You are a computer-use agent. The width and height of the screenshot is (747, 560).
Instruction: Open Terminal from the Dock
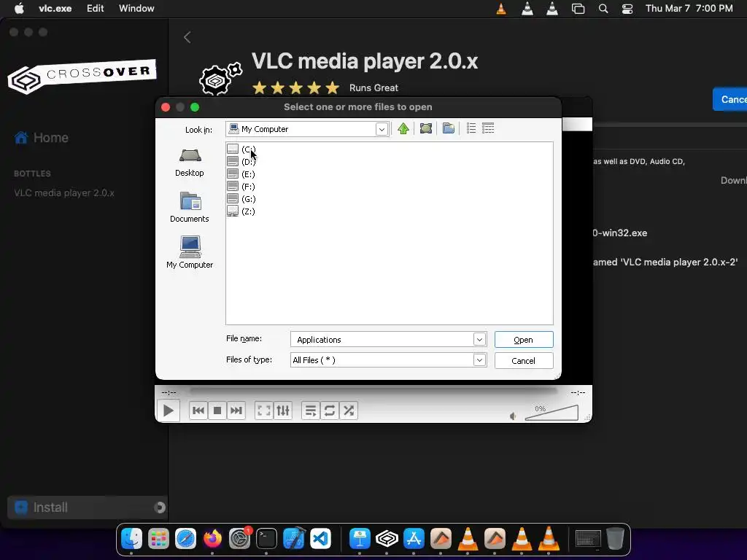point(266,539)
